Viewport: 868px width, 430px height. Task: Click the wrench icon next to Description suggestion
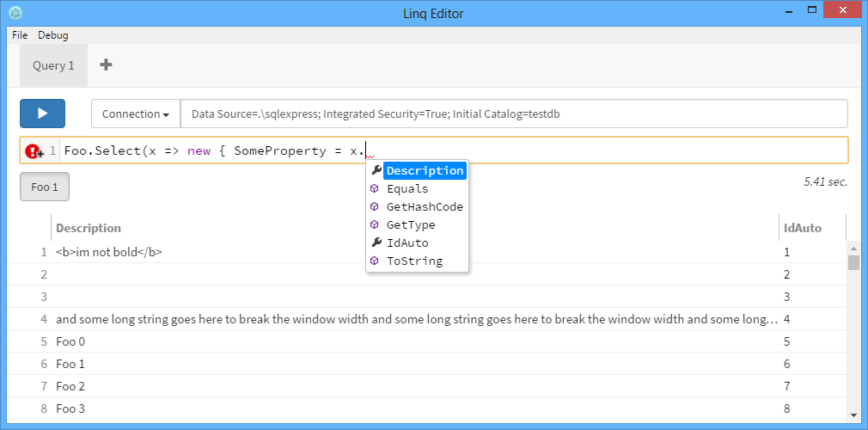(376, 170)
